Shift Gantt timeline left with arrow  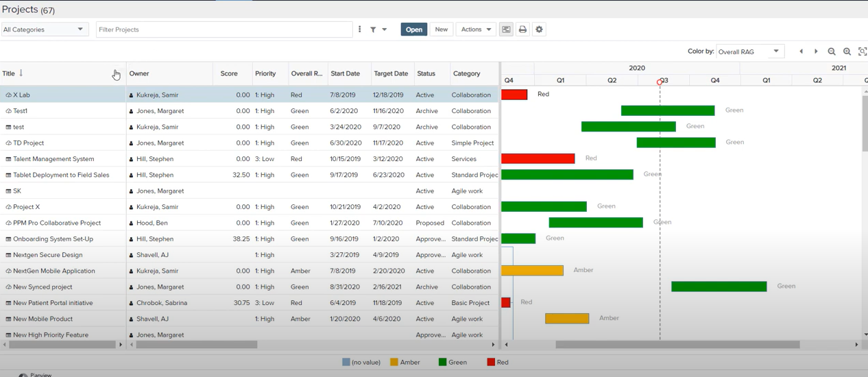coord(801,51)
